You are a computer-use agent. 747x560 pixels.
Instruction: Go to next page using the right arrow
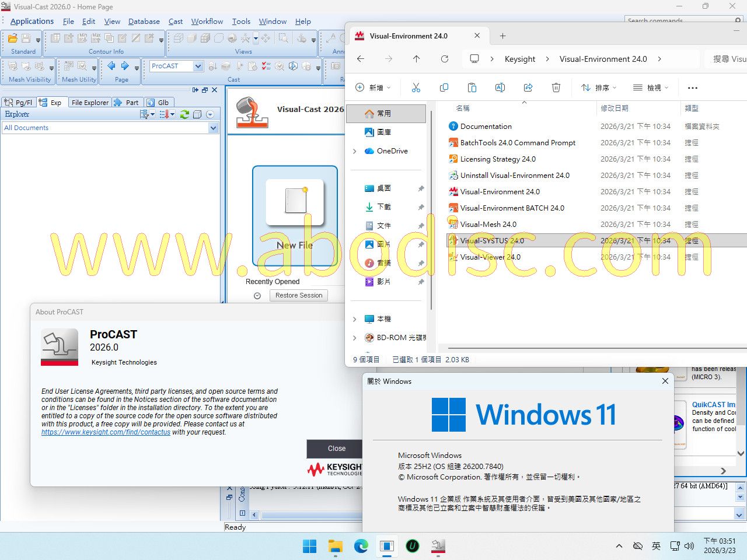tap(124, 66)
